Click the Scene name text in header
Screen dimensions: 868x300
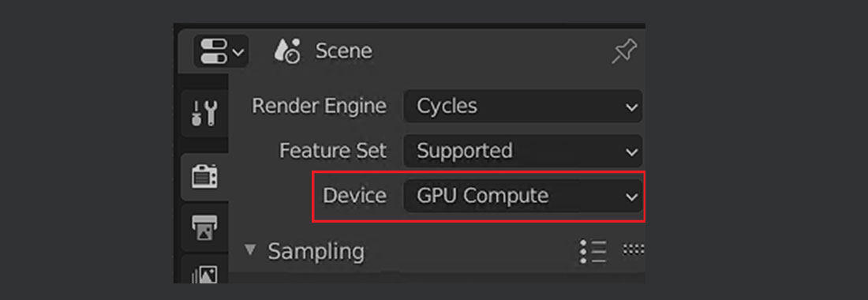tap(344, 51)
